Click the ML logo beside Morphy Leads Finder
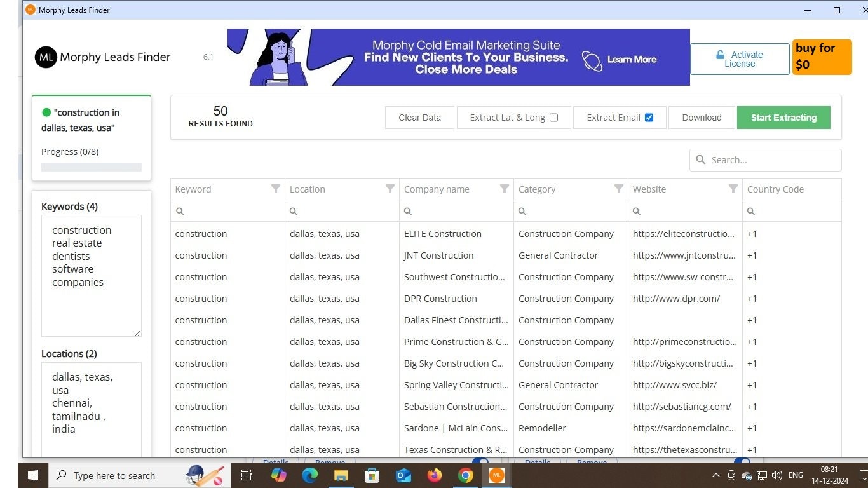 [46, 57]
